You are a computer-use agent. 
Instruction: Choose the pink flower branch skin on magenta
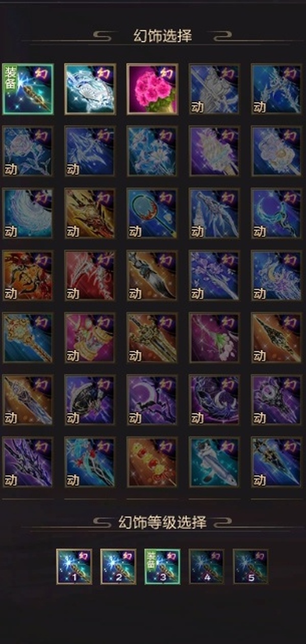pyautogui.click(x=215, y=338)
